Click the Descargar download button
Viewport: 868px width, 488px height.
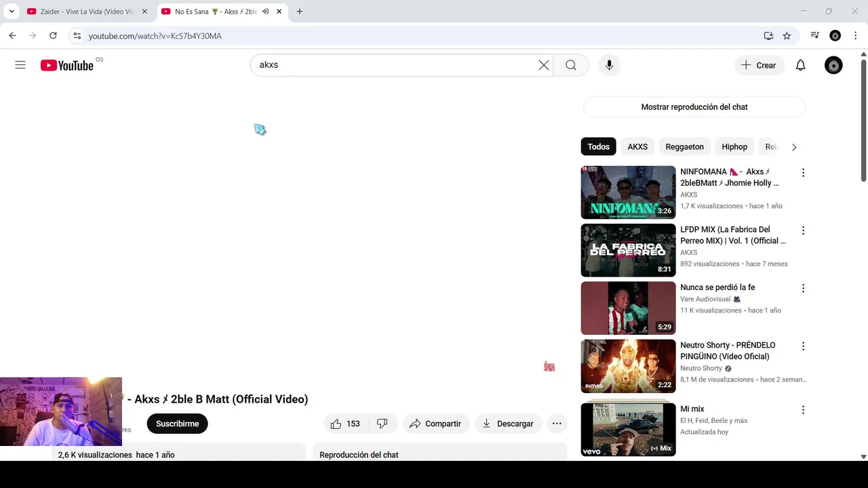[x=509, y=424]
